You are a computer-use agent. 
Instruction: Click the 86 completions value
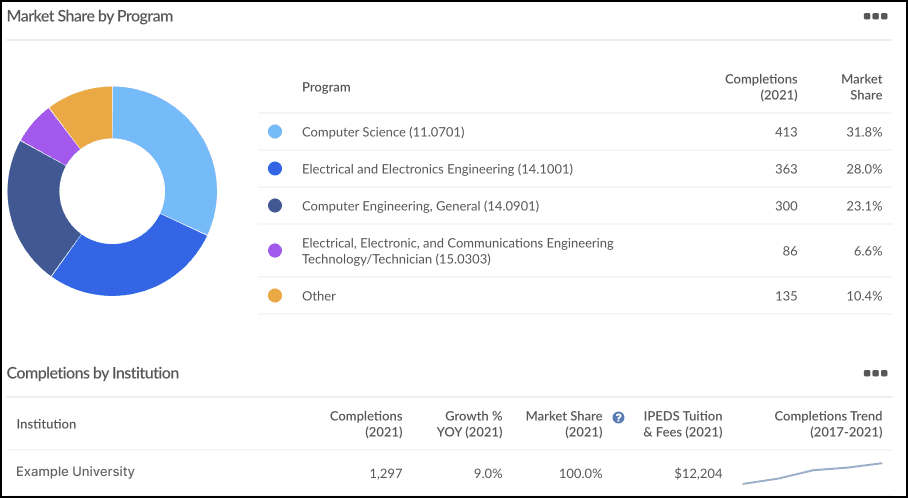click(x=790, y=251)
